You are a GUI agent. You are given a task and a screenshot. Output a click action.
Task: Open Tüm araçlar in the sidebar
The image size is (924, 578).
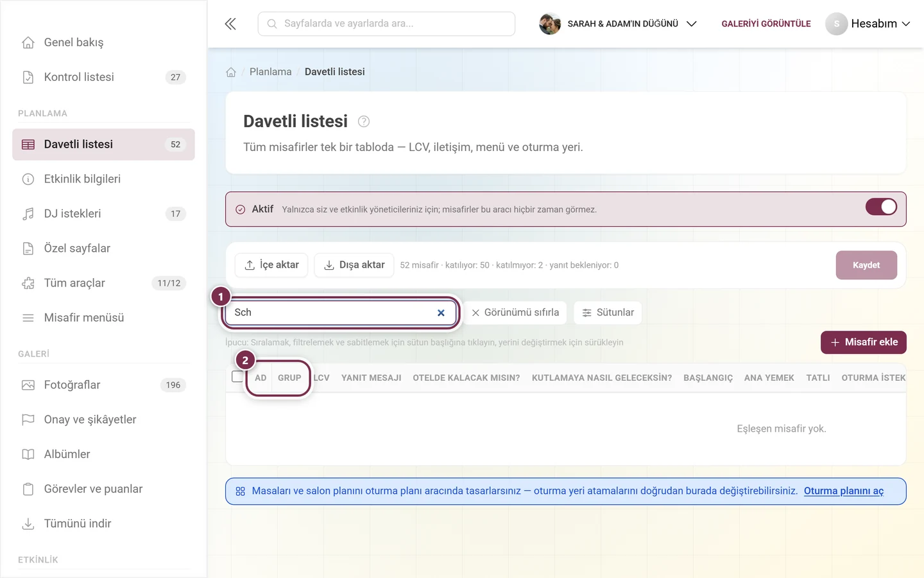click(103, 283)
